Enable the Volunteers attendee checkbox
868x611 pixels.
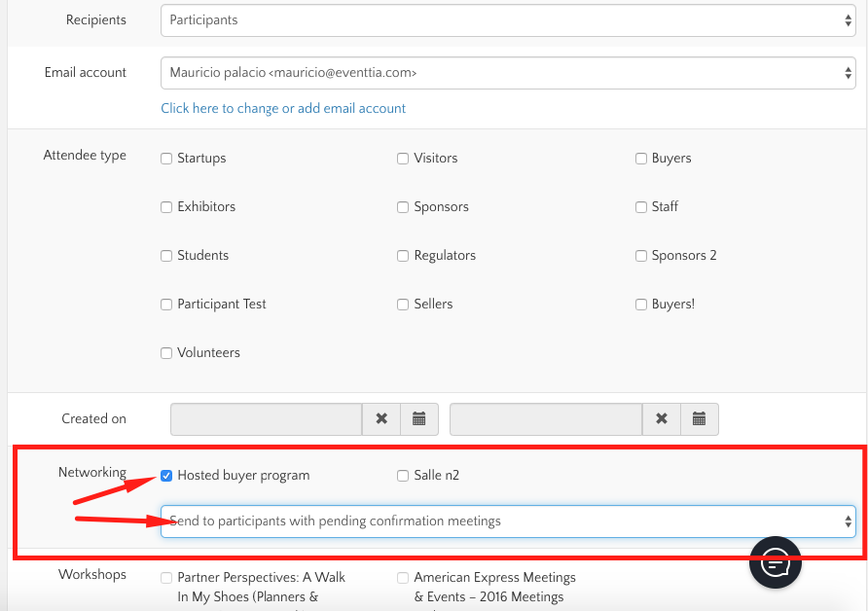(x=166, y=353)
